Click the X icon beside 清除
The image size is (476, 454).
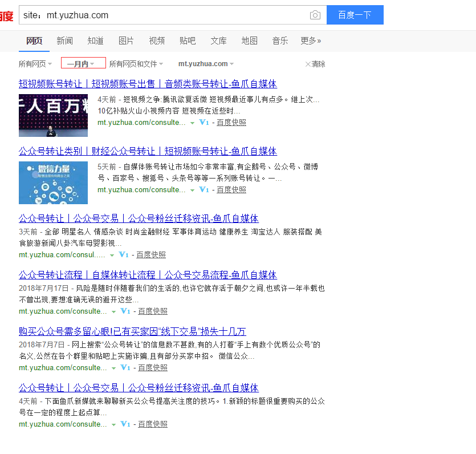coord(308,64)
